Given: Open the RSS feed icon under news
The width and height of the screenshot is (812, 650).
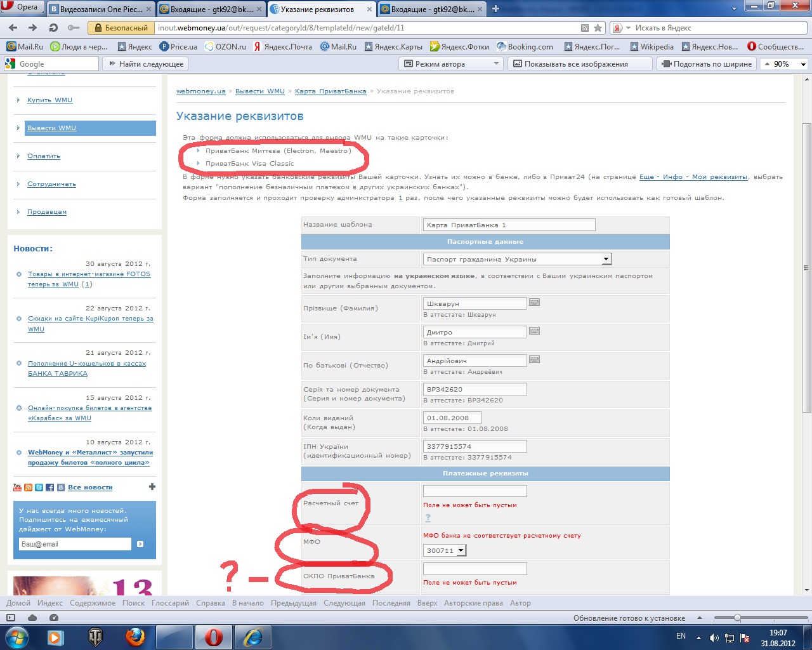Looking at the screenshot, I should 28,487.
